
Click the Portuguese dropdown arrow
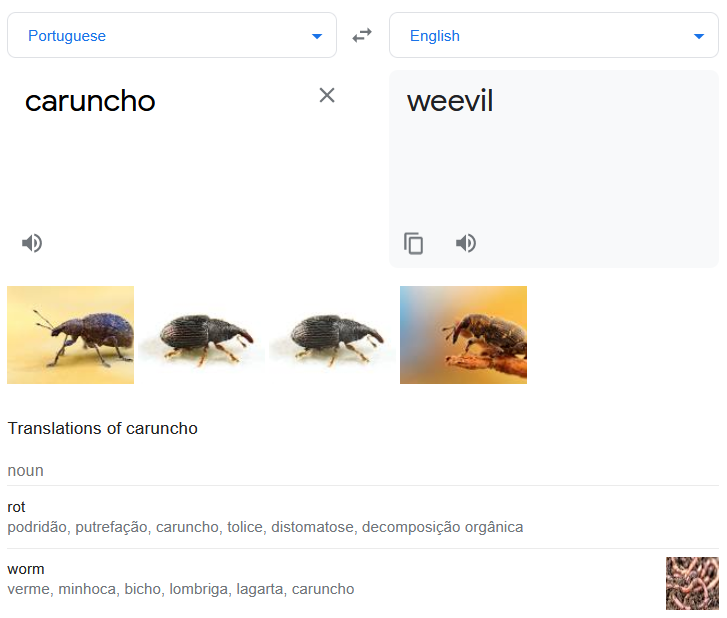tap(317, 37)
